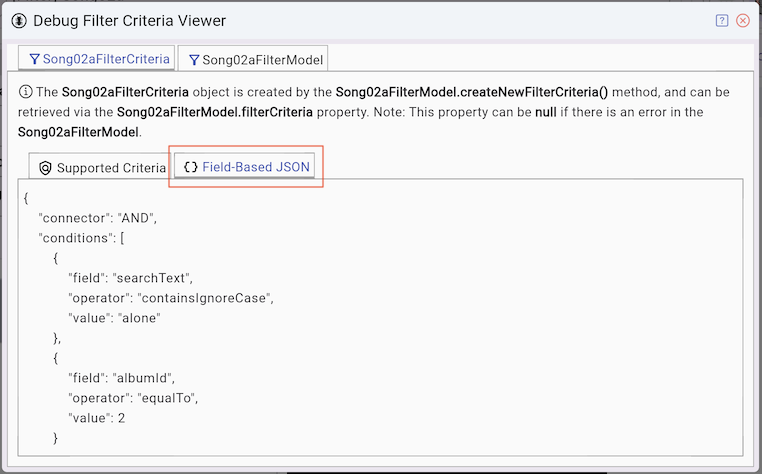The height and width of the screenshot is (474, 762).
Task: Open help via the question mark icon
Action: pos(722,20)
